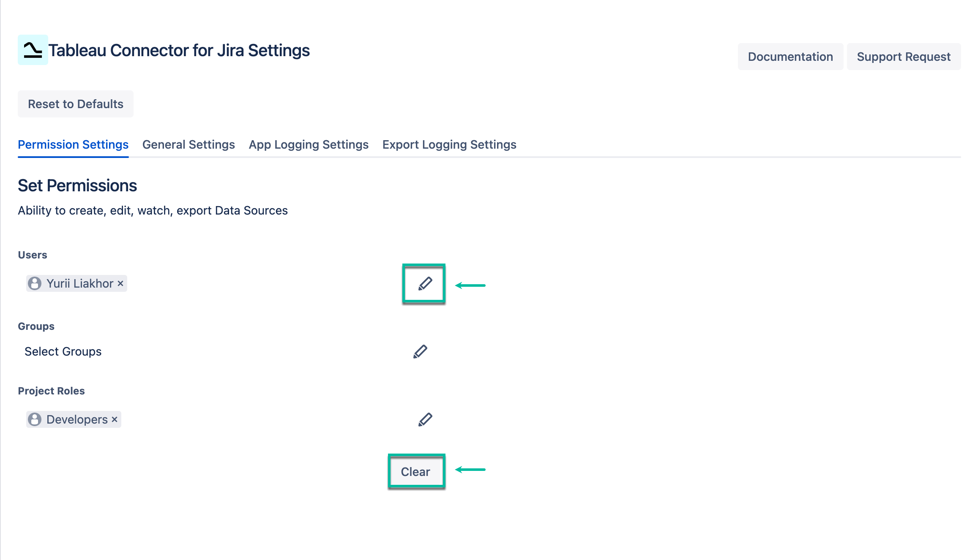Click the avatar icon on Developers chip
978x560 pixels.
tap(35, 419)
